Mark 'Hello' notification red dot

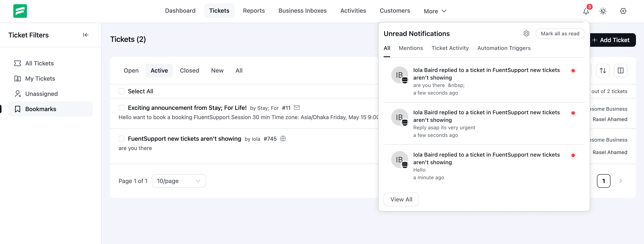[x=573, y=155]
